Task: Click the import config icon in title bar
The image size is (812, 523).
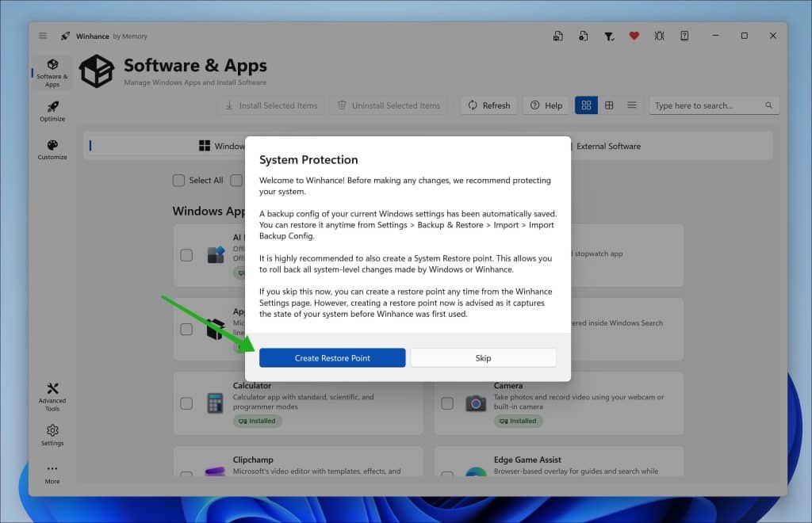Action: pyautogui.click(x=583, y=36)
